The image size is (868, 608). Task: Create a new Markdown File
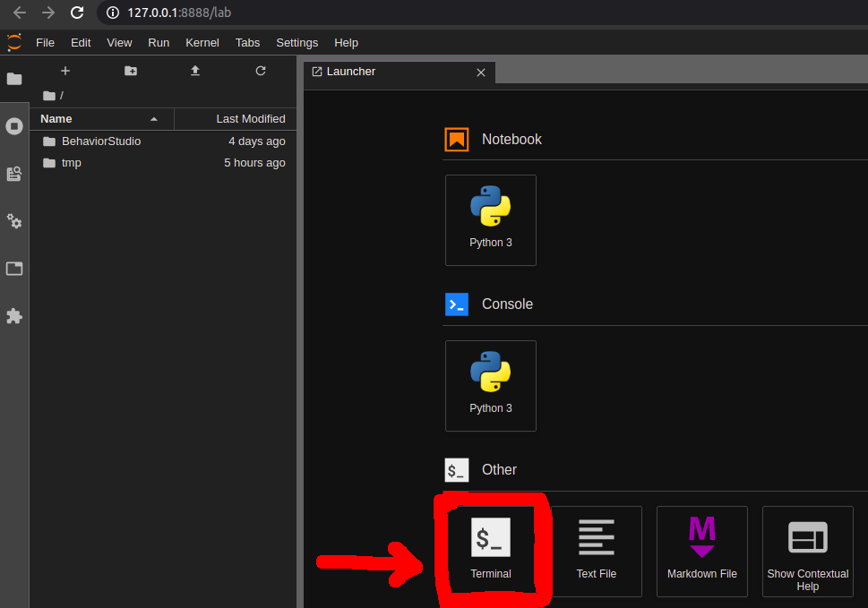pos(701,550)
